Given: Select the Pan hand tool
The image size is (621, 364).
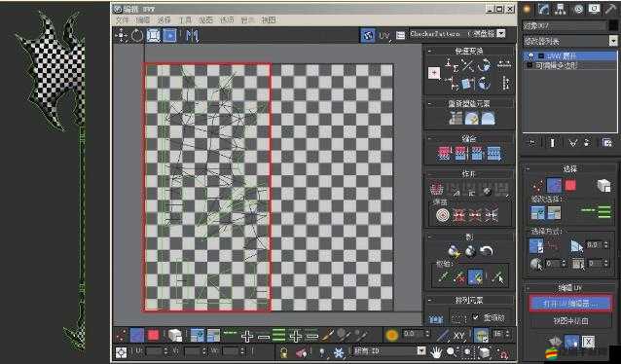Looking at the screenshot, I should (x=436, y=351).
